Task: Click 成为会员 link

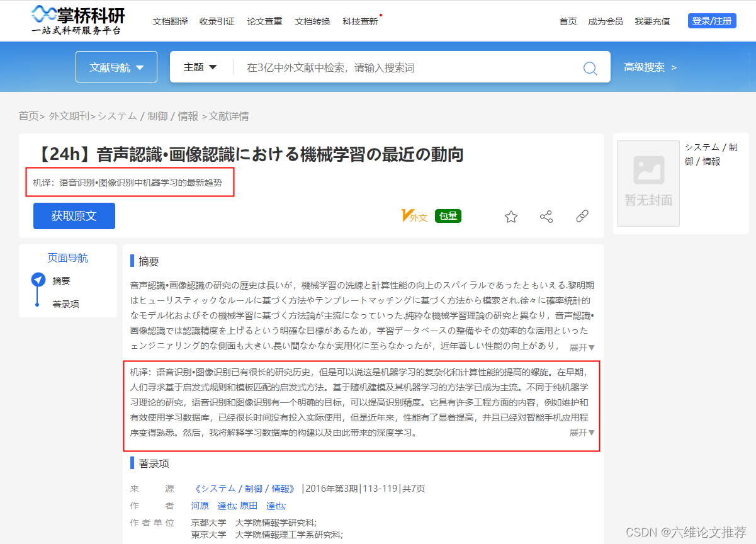Action: 606,21
